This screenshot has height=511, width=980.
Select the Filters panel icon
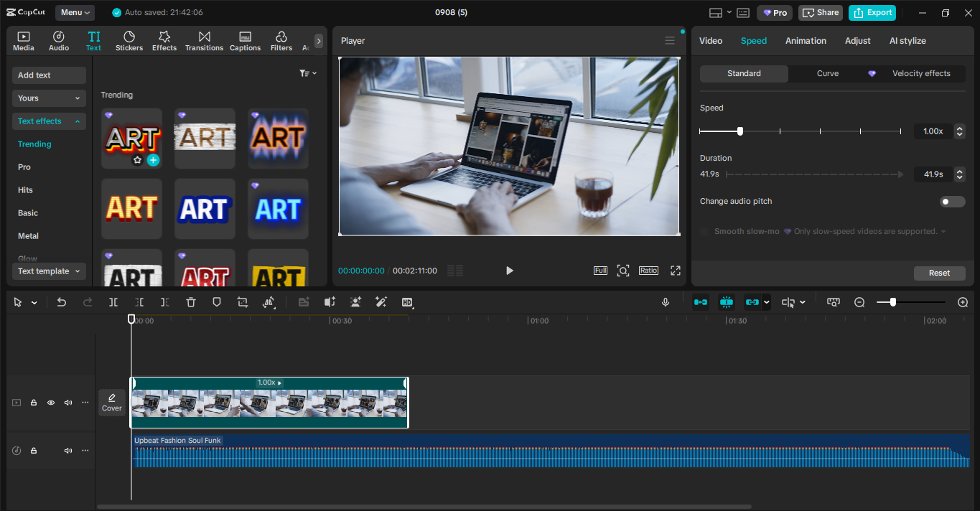click(281, 40)
